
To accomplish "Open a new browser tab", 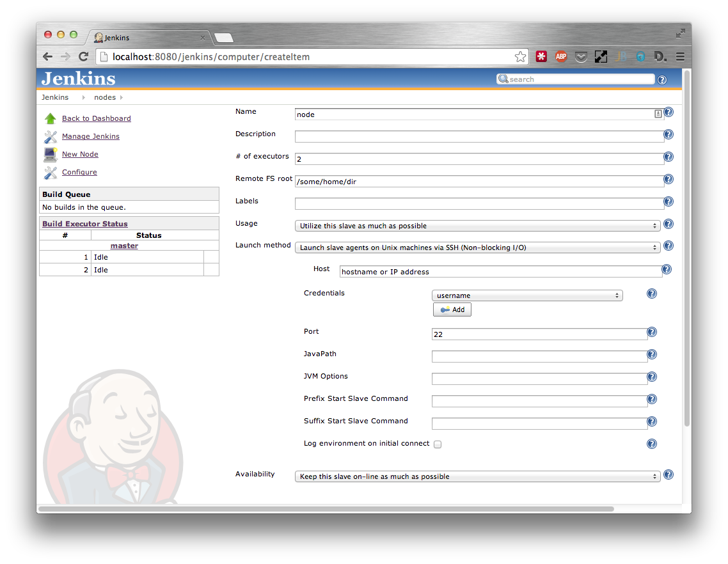I will tap(224, 38).
